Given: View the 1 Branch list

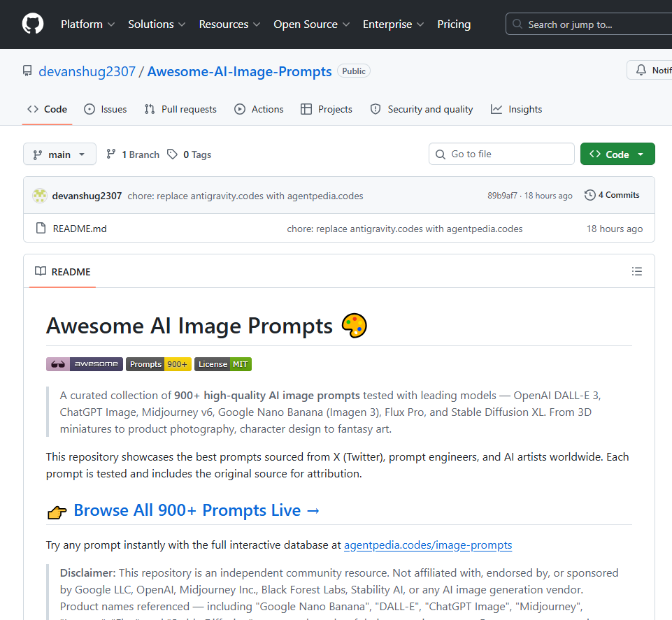Looking at the screenshot, I should 133,154.
